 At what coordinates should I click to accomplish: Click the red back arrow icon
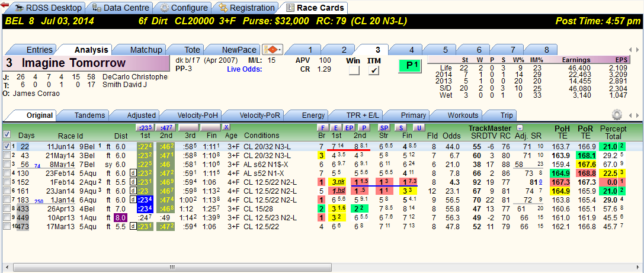click(5, 5)
